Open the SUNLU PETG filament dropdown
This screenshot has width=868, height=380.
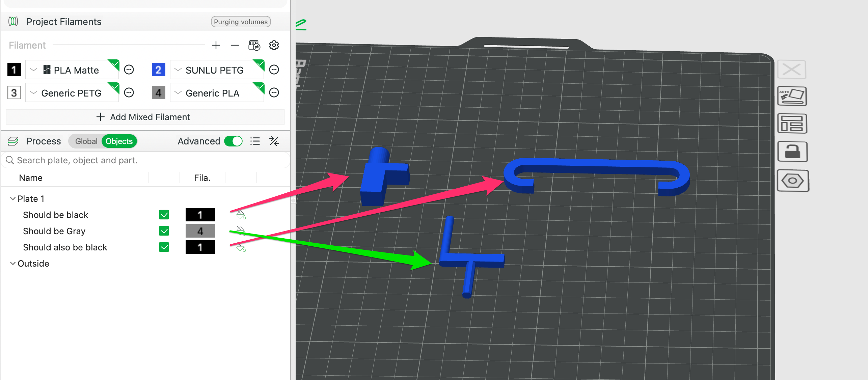[x=217, y=70]
